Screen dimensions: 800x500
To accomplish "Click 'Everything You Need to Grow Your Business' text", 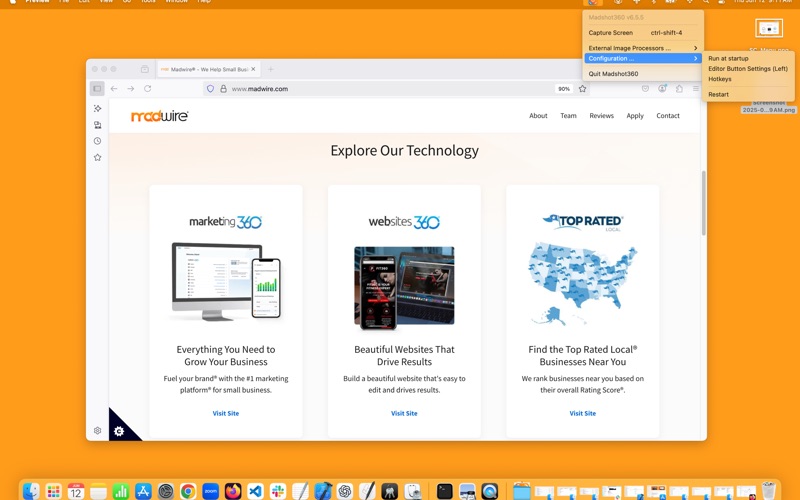I will [x=226, y=356].
